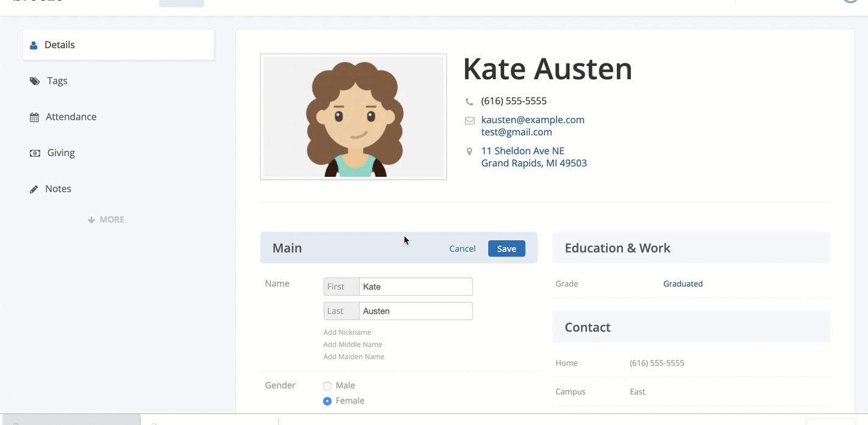Click Kate Austen's profile picture

[x=354, y=117]
